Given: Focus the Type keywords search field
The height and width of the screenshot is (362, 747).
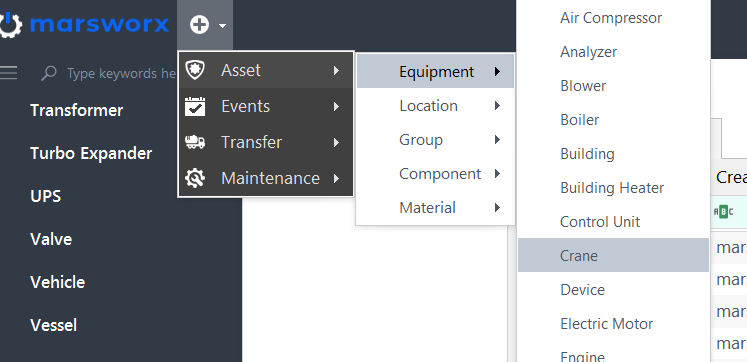Looking at the screenshot, I should pos(121,73).
